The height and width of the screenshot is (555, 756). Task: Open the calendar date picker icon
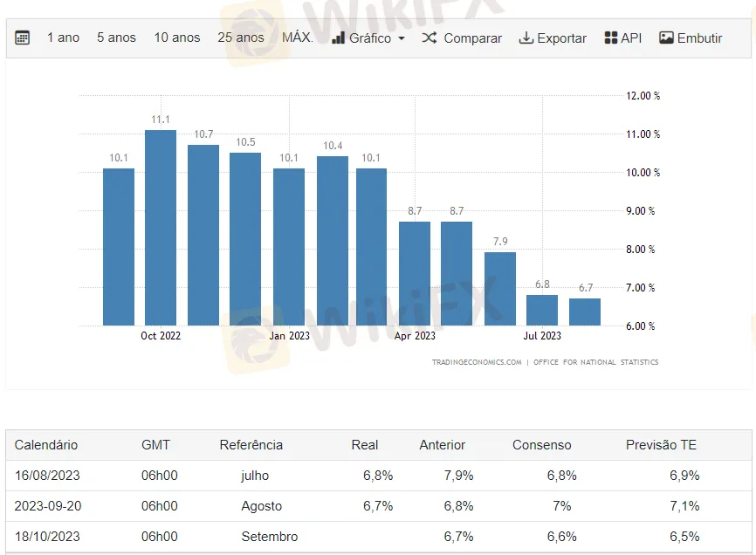(23, 38)
